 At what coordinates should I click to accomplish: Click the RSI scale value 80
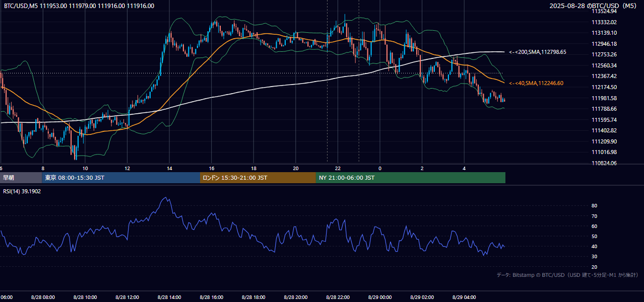595,206
